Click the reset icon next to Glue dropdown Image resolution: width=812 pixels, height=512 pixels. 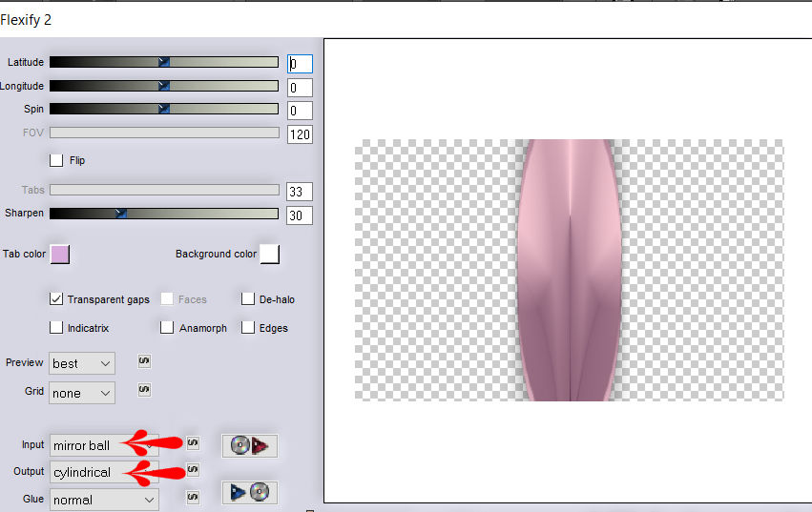click(193, 497)
